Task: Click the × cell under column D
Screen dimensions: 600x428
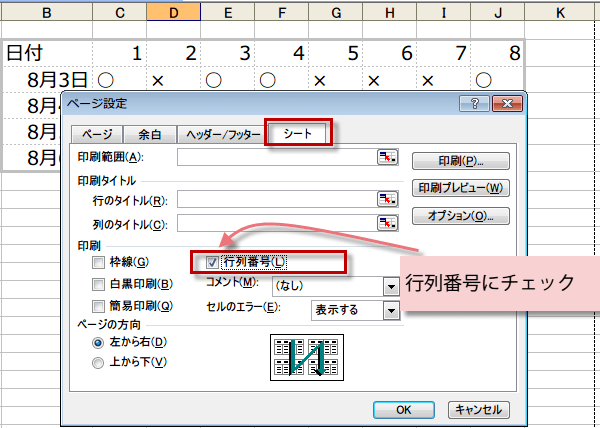Action: click(x=174, y=79)
